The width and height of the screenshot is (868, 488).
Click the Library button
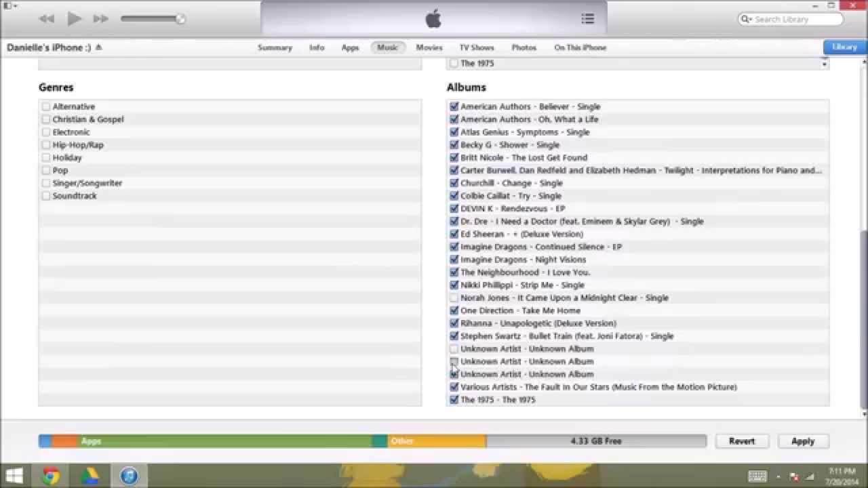pyautogui.click(x=844, y=47)
